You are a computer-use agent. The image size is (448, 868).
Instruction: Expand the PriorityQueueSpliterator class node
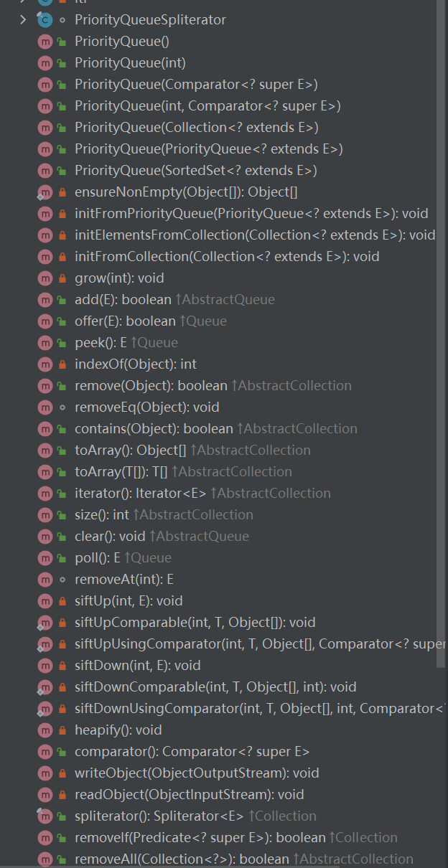pyautogui.click(x=24, y=20)
